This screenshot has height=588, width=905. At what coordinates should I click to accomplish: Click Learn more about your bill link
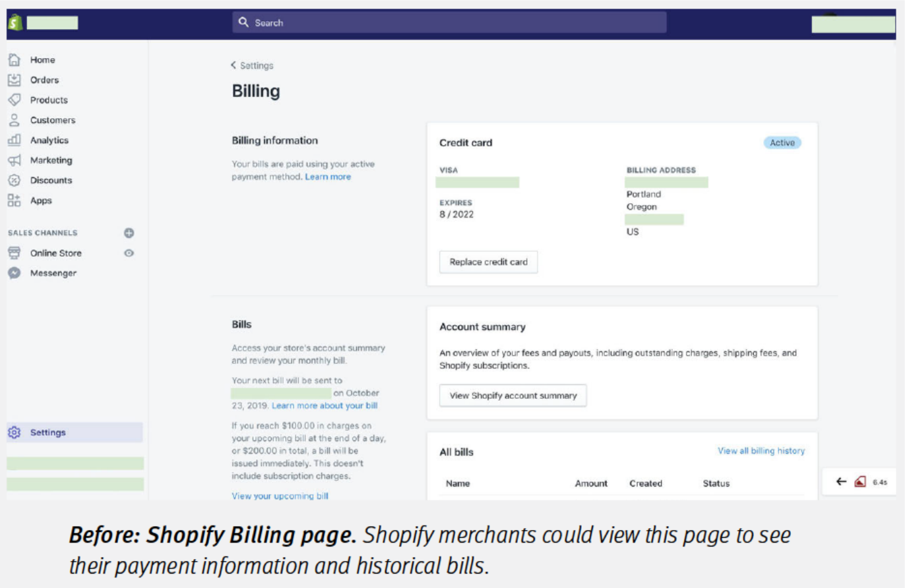point(325,405)
